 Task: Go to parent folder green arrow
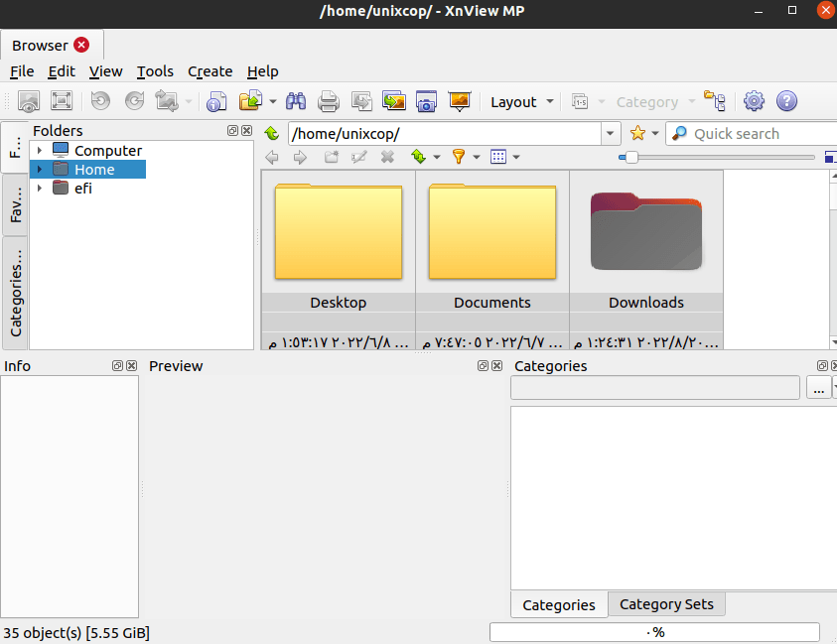[x=272, y=133]
